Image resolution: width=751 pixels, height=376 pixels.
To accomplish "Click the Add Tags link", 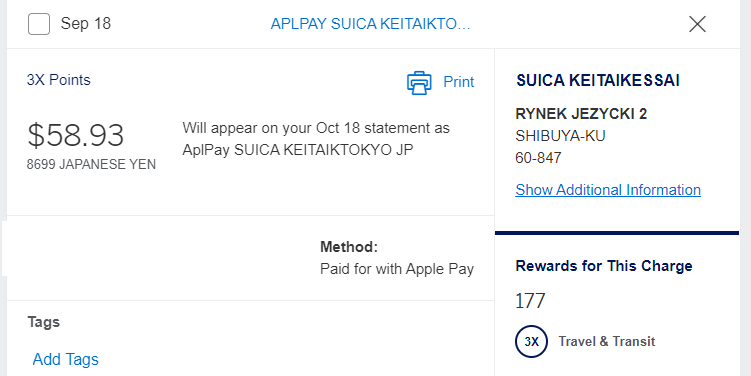I will point(66,359).
